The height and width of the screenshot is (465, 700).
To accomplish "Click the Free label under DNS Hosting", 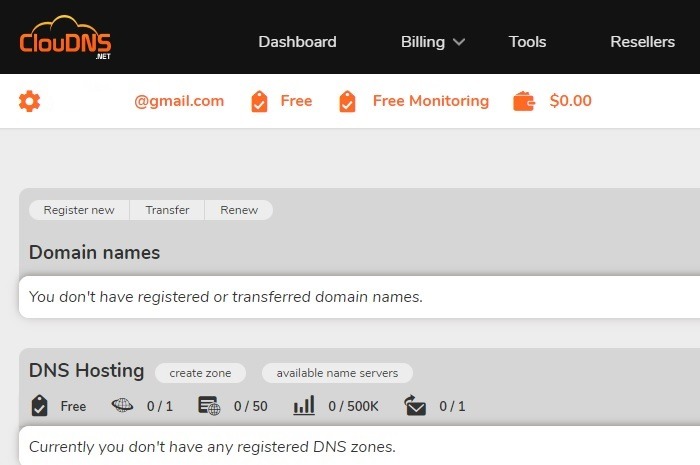I will coord(73,406).
